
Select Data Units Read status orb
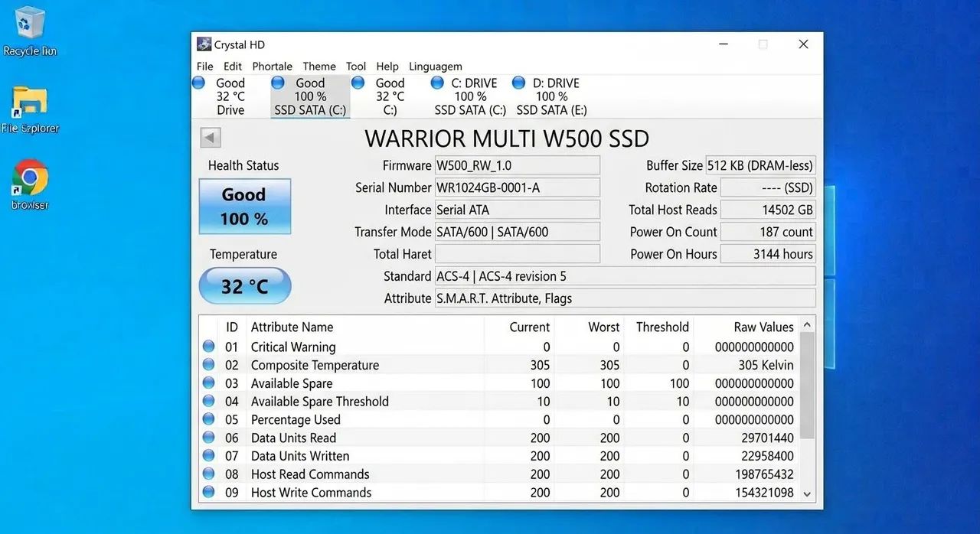(208, 438)
